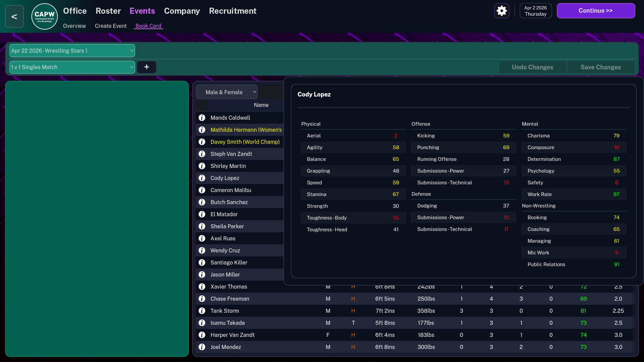
Task: Click Save Changes
Action: coord(600,67)
